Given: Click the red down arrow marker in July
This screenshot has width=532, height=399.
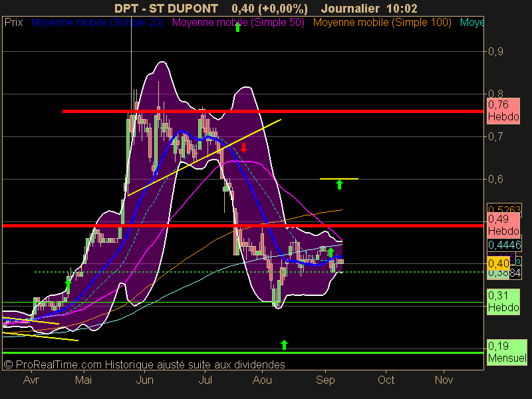Looking at the screenshot, I should click(x=243, y=148).
